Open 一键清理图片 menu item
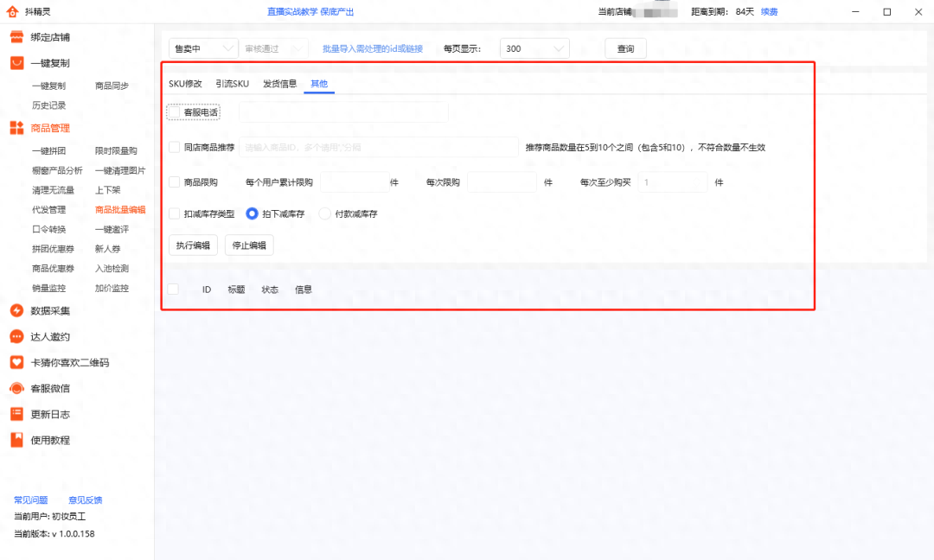The image size is (934, 560). pos(120,170)
